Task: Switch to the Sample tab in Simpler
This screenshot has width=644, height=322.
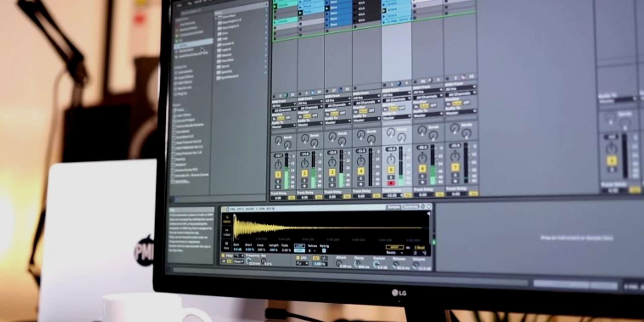Action: click(393, 207)
